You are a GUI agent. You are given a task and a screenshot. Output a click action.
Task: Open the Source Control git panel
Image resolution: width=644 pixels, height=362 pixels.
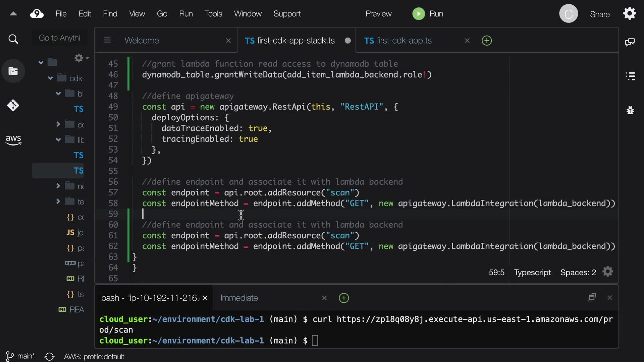13,106
